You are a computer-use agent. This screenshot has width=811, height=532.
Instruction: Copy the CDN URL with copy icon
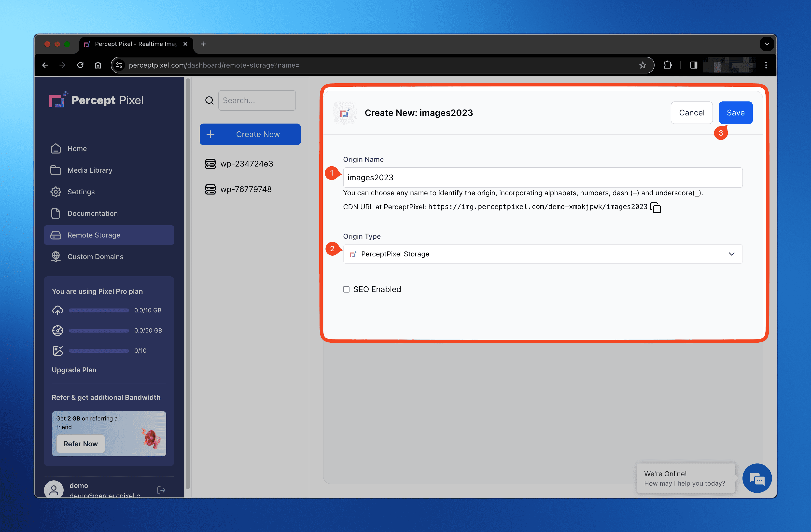point(655,208)
